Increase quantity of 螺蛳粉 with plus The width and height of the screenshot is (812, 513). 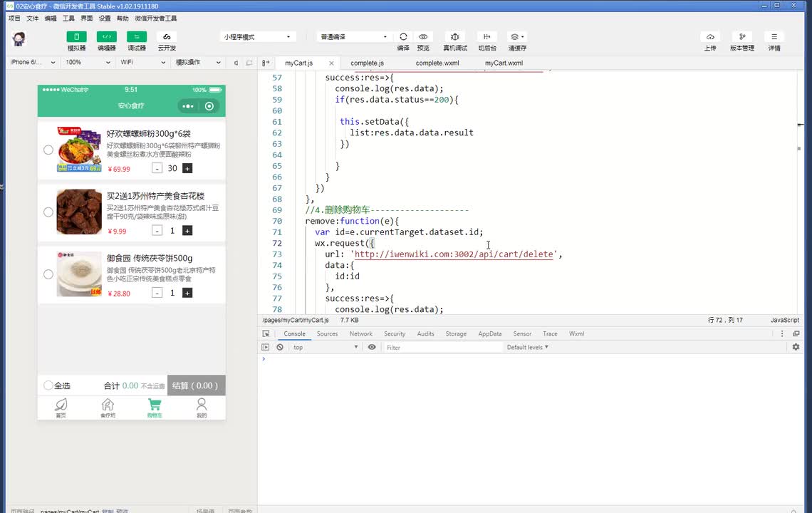(x=187, y=169)
